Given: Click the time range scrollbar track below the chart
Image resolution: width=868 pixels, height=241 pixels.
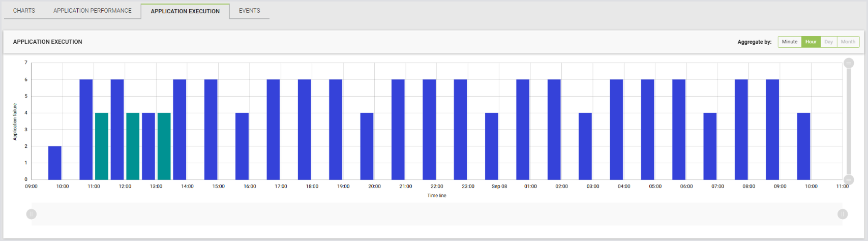Looking at the screenshot, I should (437, 214).
